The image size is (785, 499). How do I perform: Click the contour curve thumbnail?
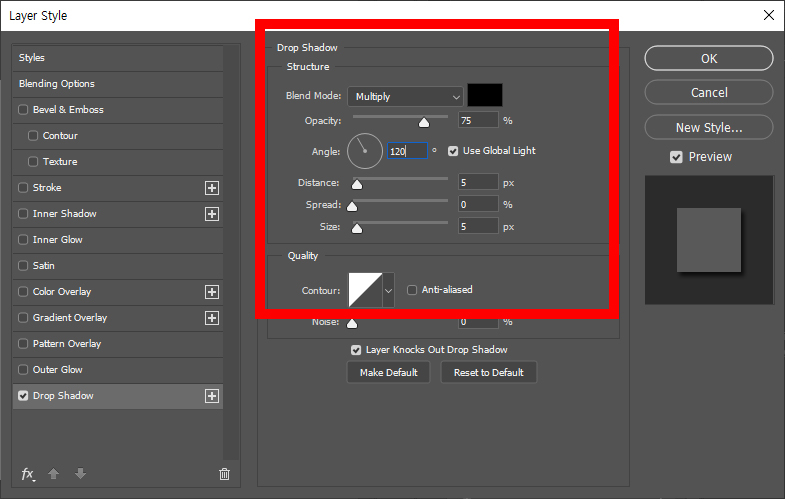point(365,290)
